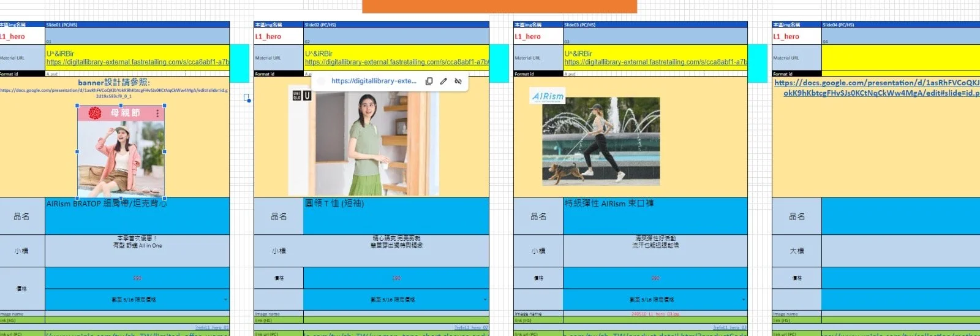Image resolution: width=980 pixels, height=336 pixels.
Task: Select the woman running with dog image
Action: (601, 141)
